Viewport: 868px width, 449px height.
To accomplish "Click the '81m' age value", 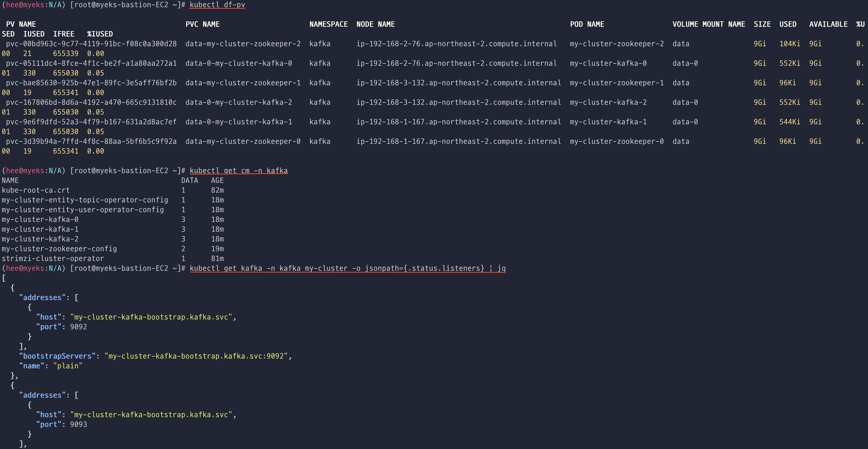I will click(217, 258).
